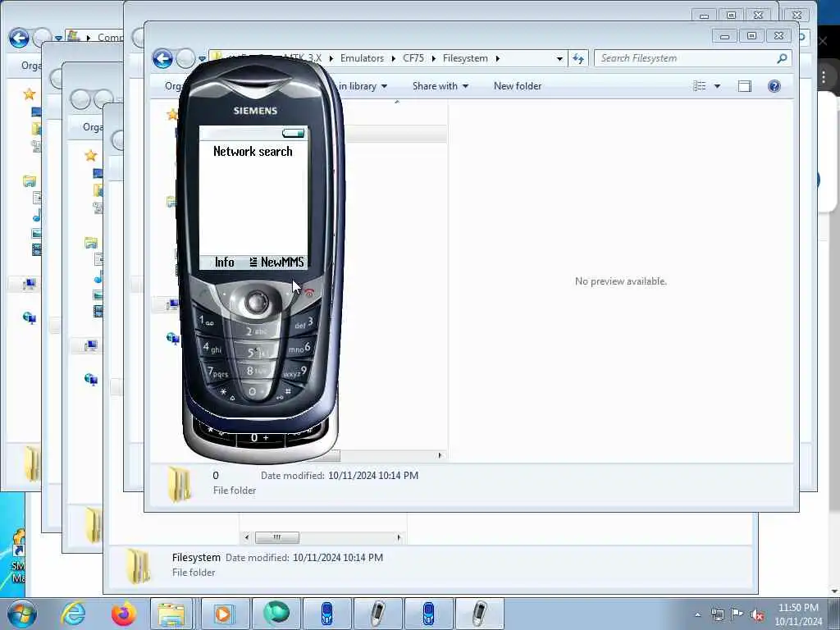840x630 pixels.
Task: Tap the red end-call key on phone
Action: coord(309,293)
